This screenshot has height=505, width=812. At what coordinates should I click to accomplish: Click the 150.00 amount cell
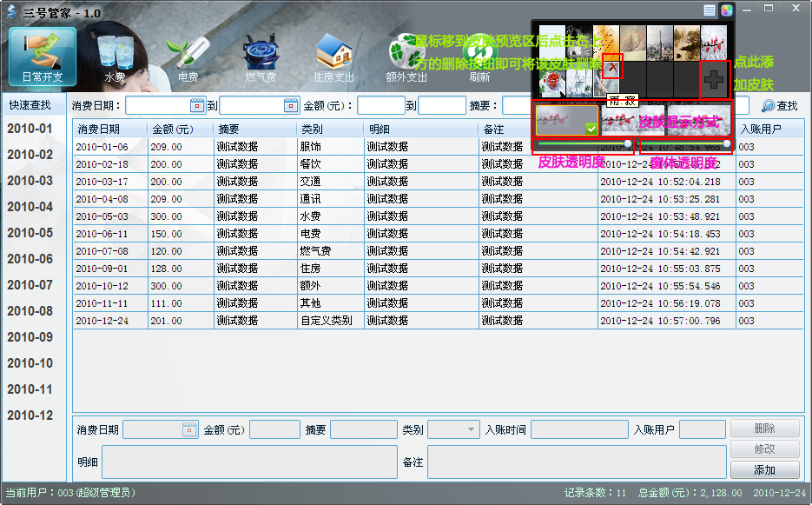(181, 234)
